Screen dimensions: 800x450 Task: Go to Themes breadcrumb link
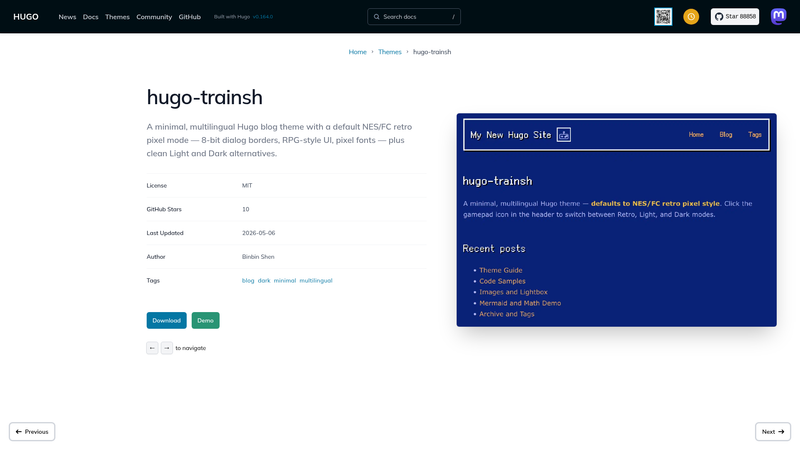point(390,52)
